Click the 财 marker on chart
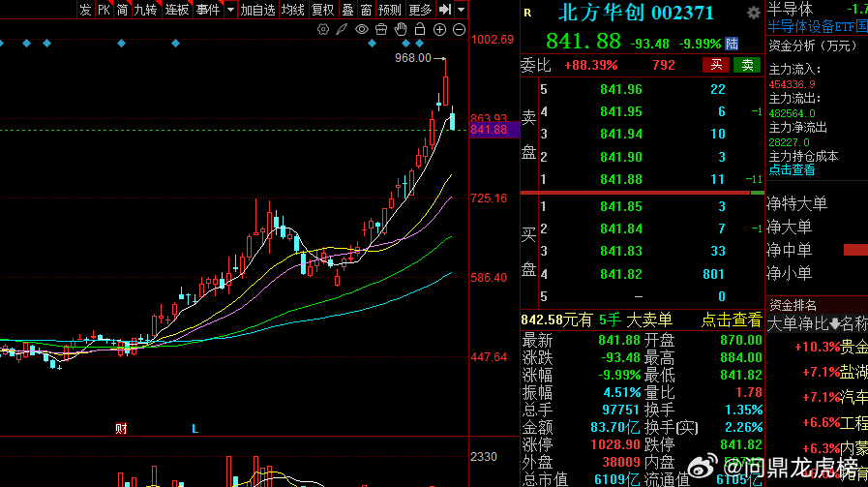 pos(121,428)
